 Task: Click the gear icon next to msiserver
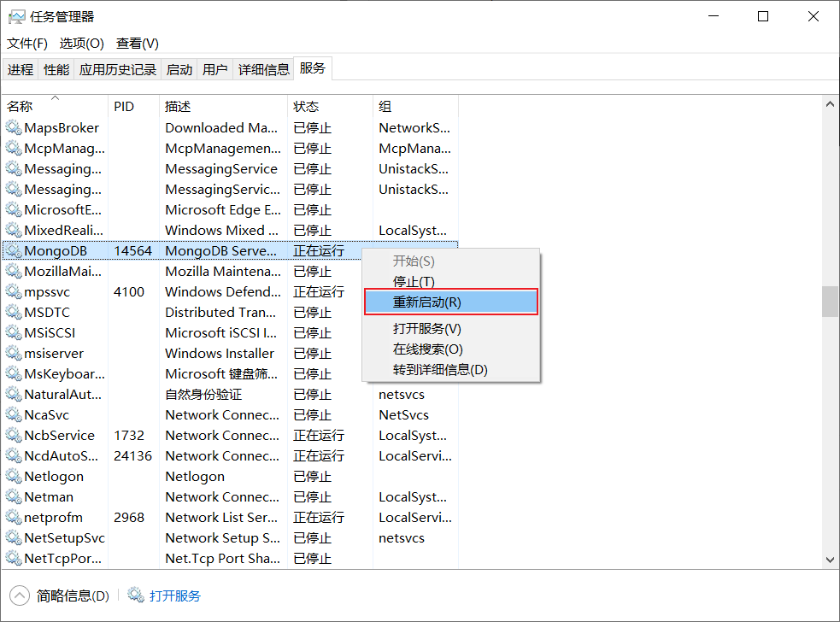pos(14,354)
